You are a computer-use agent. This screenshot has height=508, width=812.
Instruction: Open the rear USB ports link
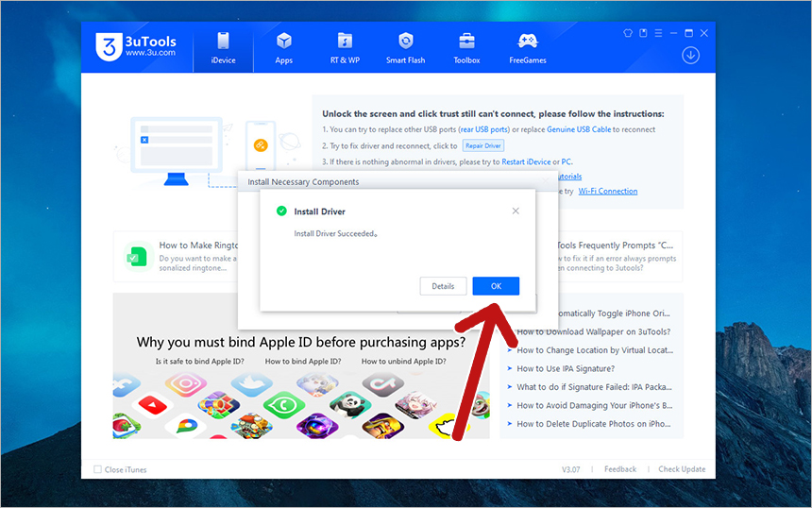tap(483, 129)
